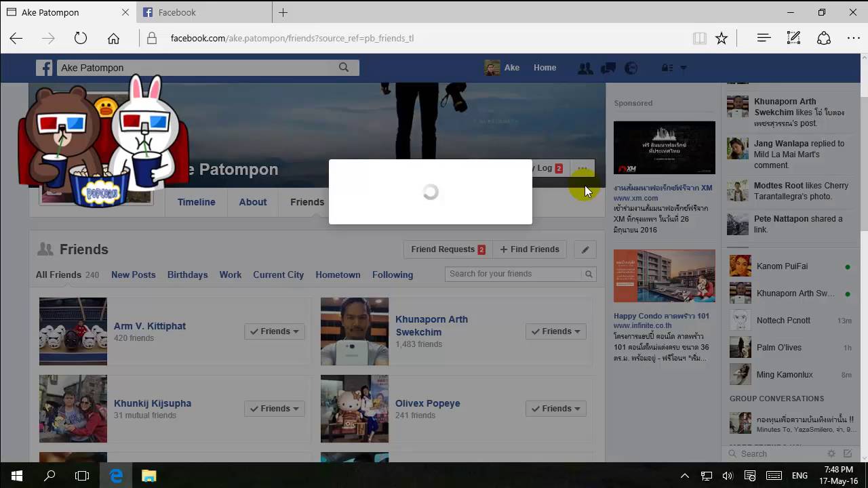Viewport: 868px width, 488px height.
Task: Open a new browser tab with plus
Action: pyautogui.click(x=283, y=12)
